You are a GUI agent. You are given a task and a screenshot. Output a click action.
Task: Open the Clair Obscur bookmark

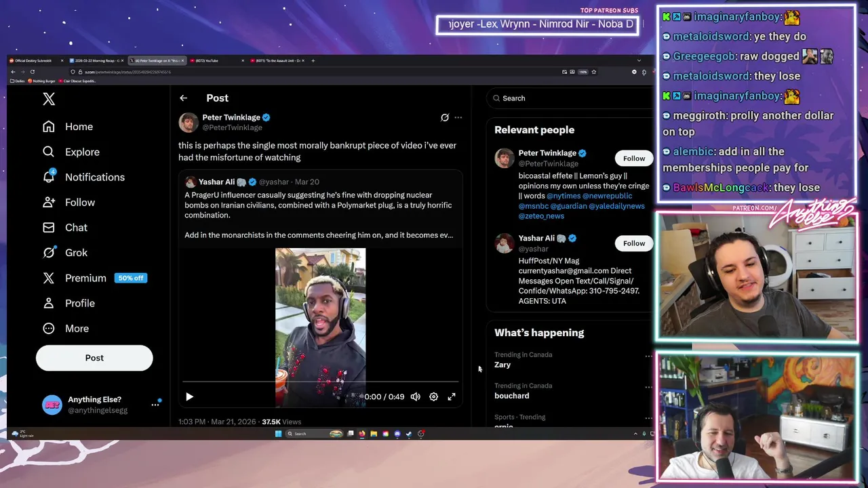click(77, 81)
